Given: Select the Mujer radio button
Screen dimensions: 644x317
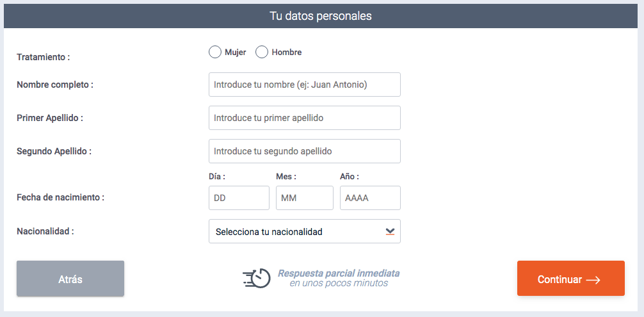Looking at the screenshot, I should click(215, 52).
